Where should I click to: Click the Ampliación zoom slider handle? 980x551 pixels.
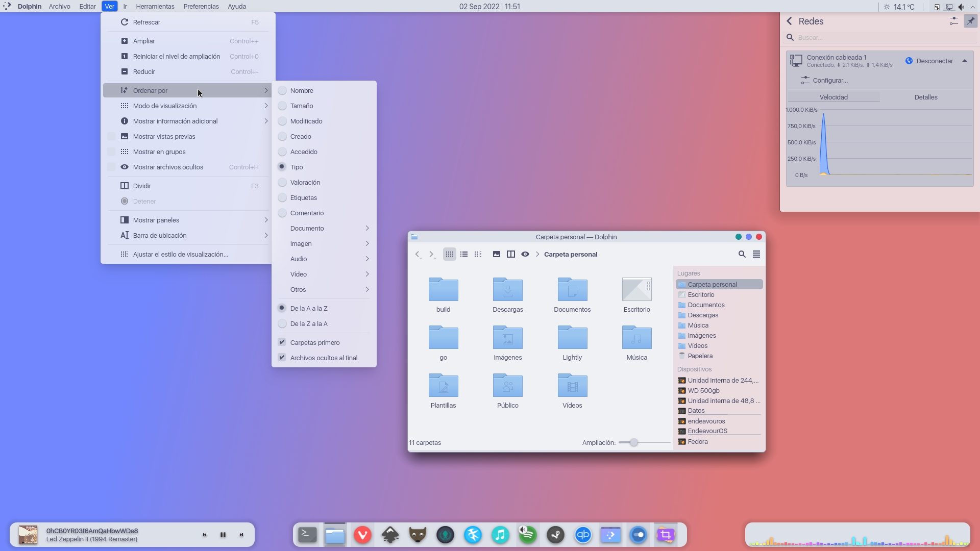tap(633, 442)
